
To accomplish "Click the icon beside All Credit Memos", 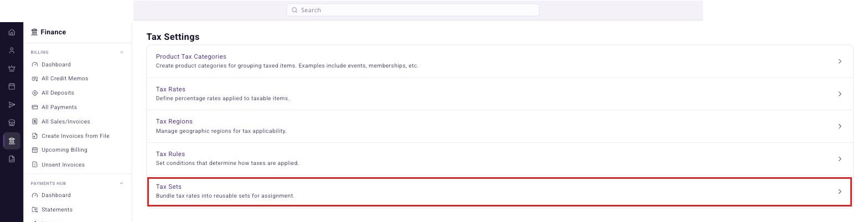I will [x=35, y=79].
